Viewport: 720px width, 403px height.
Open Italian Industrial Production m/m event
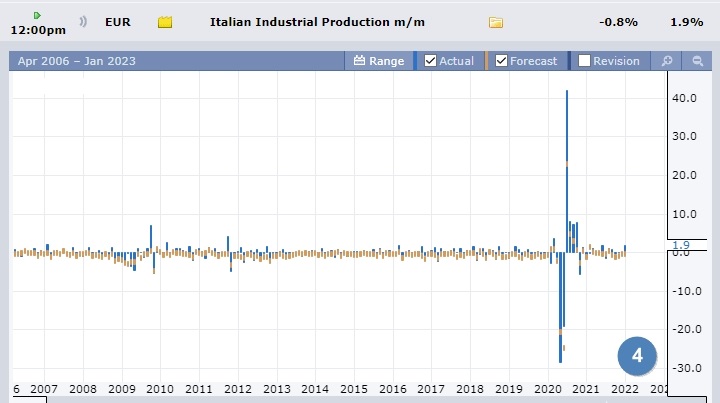pyautogui.click(x=324, y=21)
